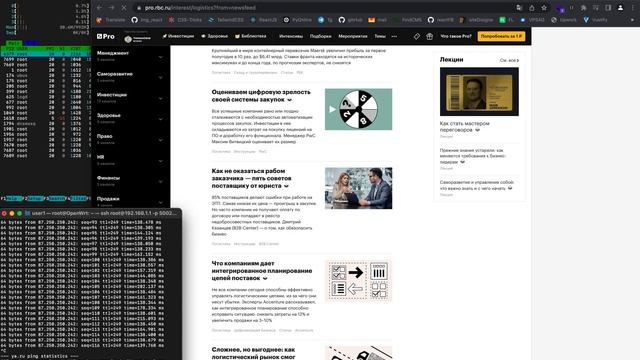This screenshot has width=640, height=360.
Task: Open the ReactJS bookmark
Action: click(x=264, y=20)
